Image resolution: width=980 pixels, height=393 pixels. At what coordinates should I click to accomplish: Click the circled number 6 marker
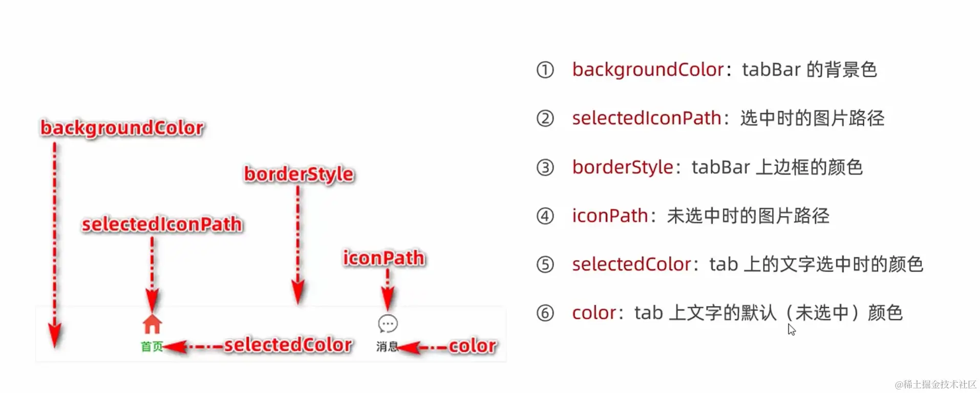tap(545, 313)
